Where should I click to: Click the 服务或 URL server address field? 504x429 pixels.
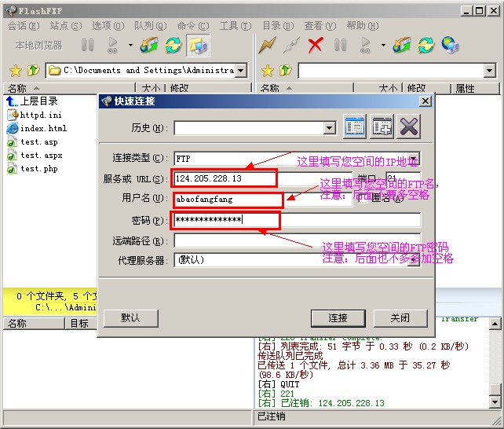coord(224,179)
